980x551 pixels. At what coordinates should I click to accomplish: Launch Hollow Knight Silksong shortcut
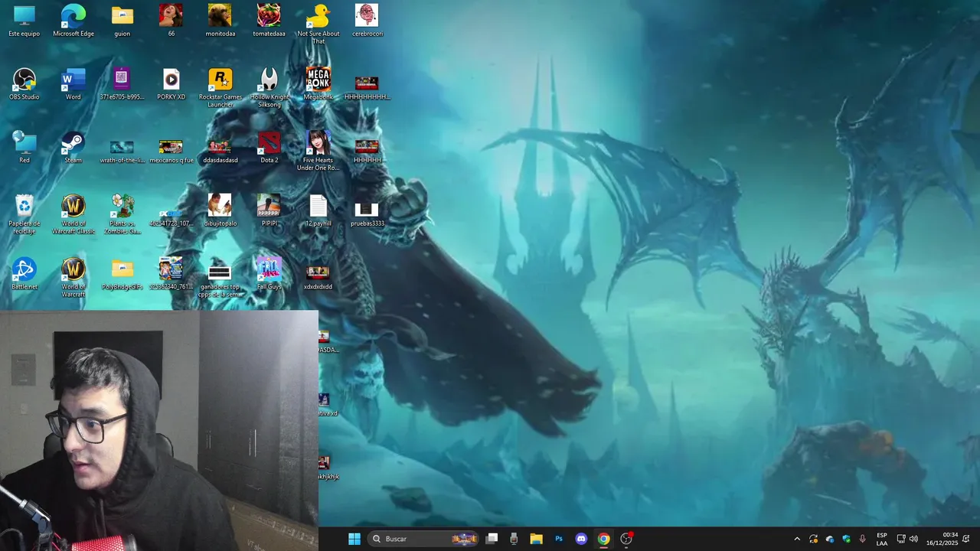point(269,88)
